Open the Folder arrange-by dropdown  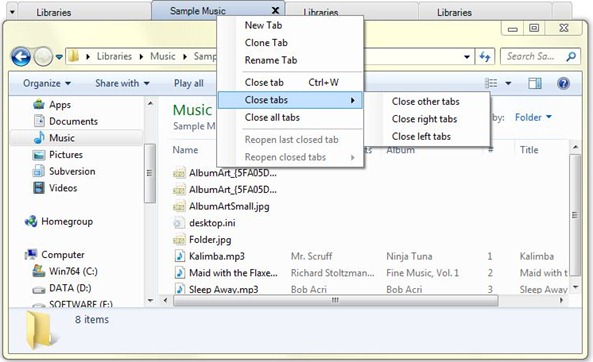[x=533, y=117]
